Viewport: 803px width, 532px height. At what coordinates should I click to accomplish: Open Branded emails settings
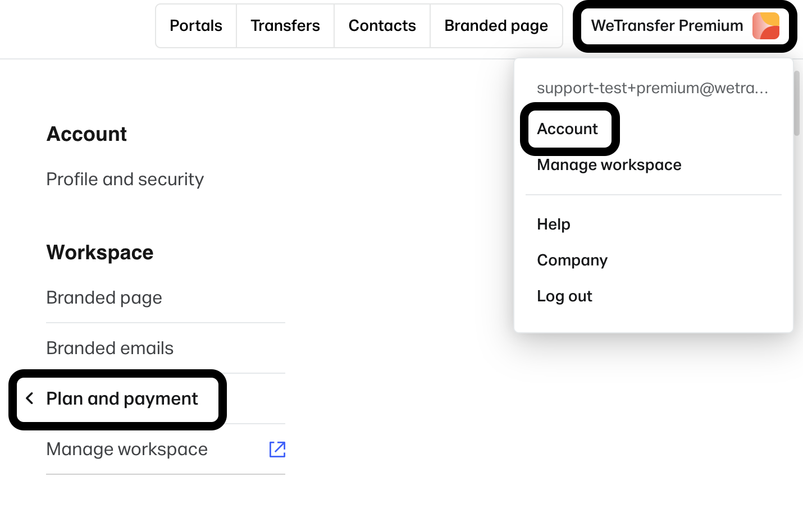(x=109, y=348)
